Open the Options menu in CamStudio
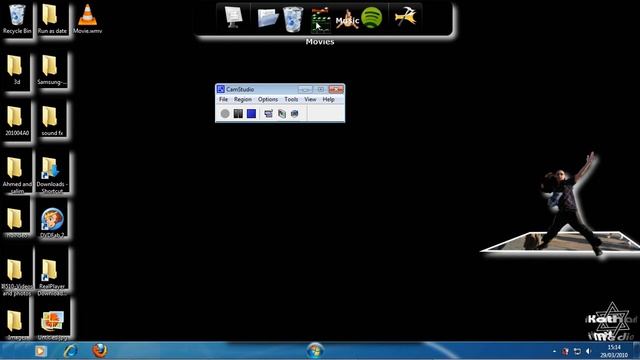640x360 pixels. pos(268,99)
